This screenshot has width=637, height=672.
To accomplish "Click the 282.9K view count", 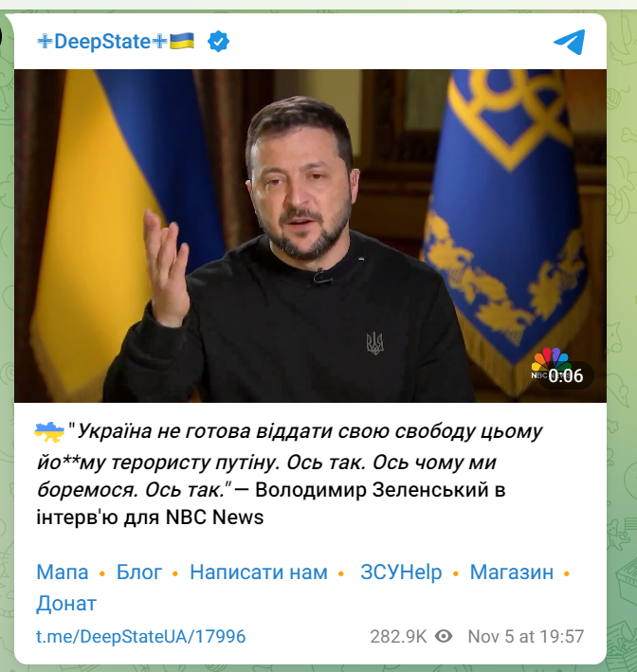I will [x=398, y=636].
